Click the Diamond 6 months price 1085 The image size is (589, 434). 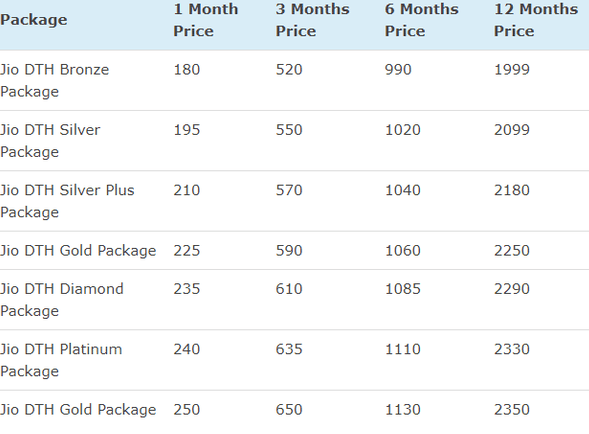(403, 289)
